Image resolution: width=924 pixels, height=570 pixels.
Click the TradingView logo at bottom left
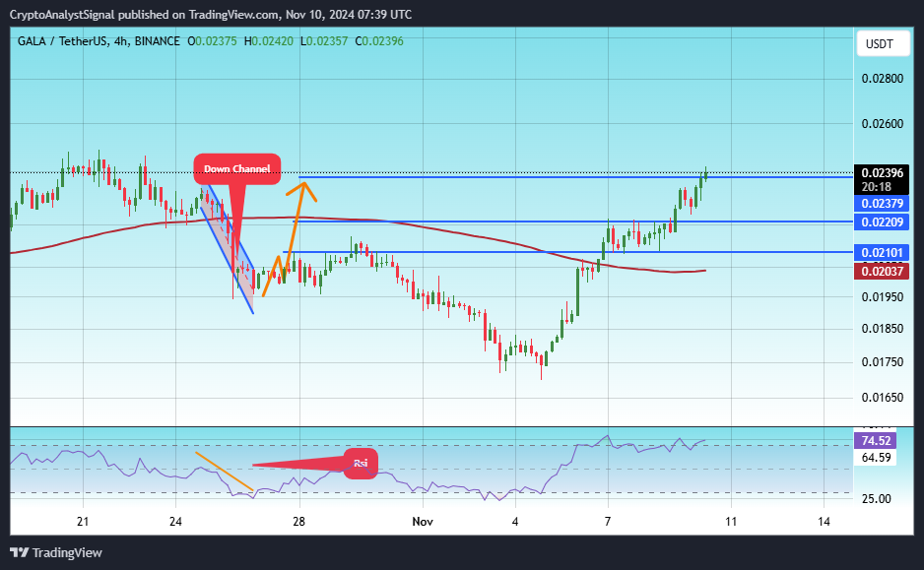(56, 552)
